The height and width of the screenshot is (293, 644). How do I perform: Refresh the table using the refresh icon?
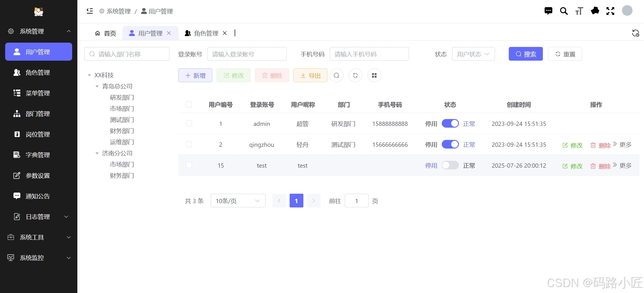[355, 75]
